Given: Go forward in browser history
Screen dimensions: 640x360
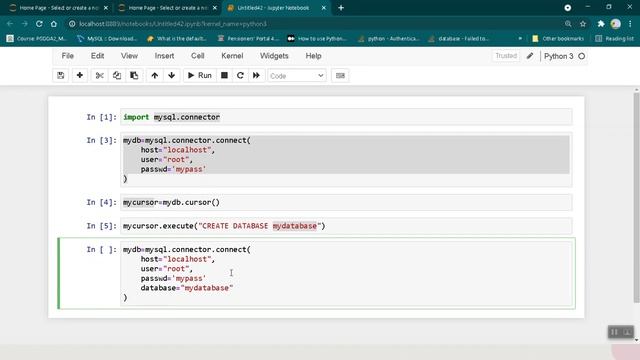Looking at the screenshot, I should click(24, 24).
